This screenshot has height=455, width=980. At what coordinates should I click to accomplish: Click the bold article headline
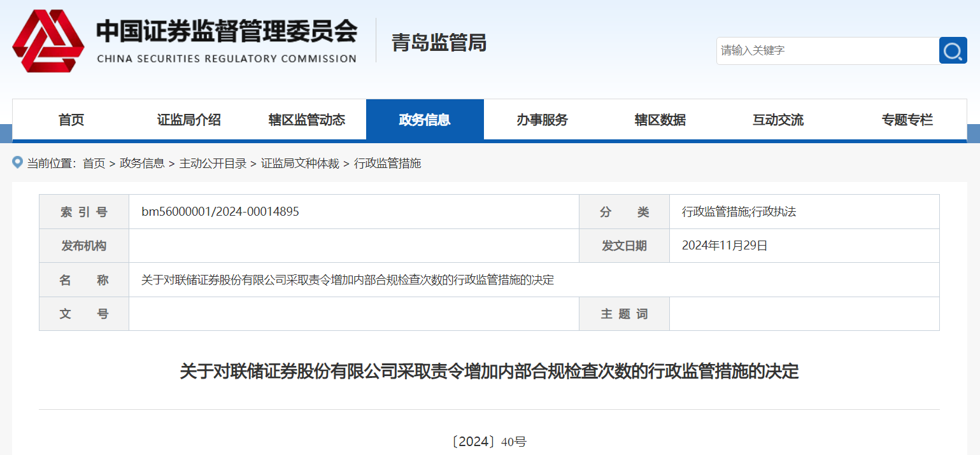point(489,372)
